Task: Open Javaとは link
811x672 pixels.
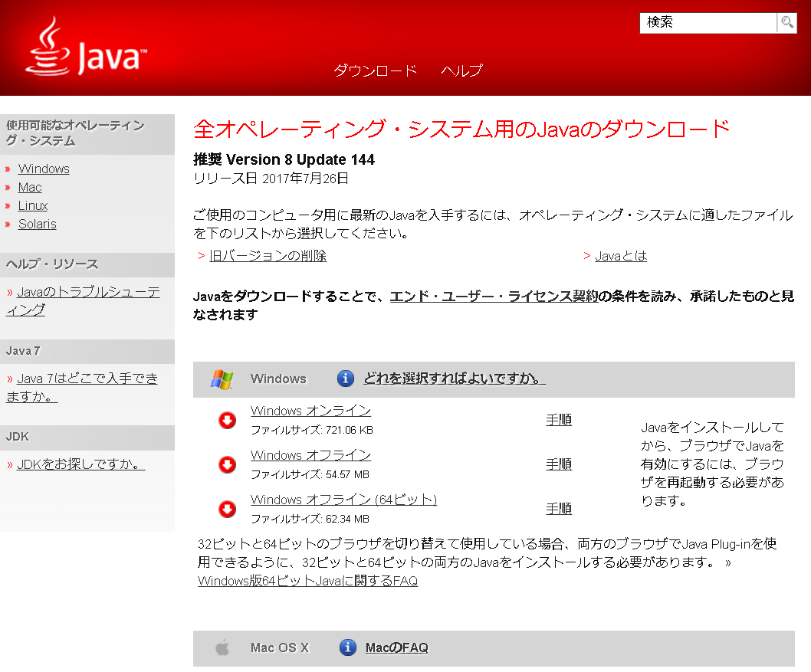Action: click(621, 256)
